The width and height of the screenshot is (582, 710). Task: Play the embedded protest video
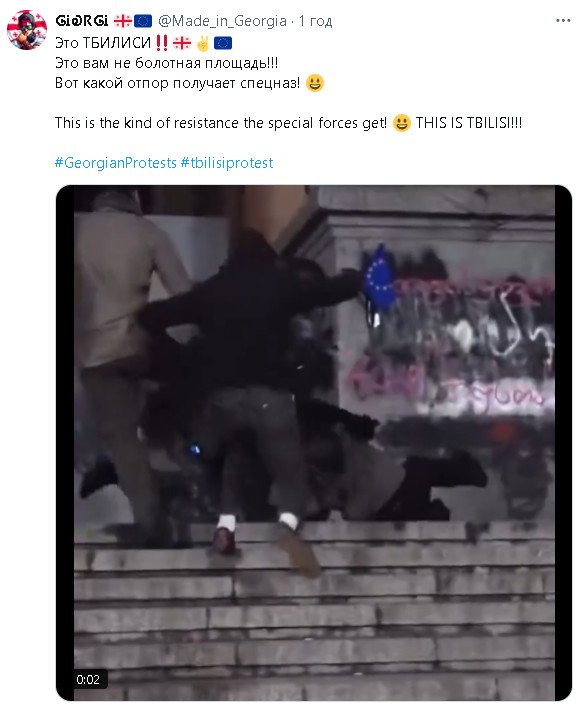313,443
